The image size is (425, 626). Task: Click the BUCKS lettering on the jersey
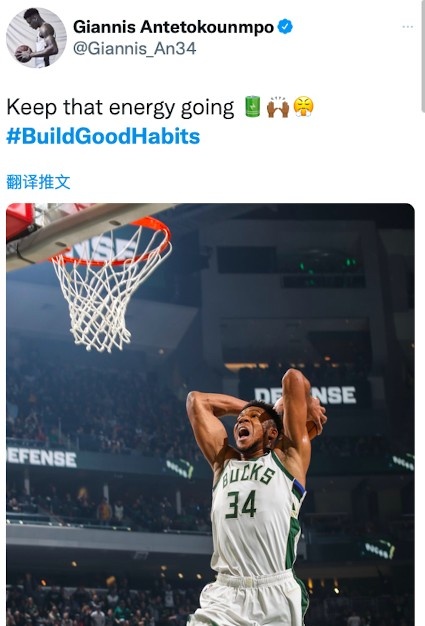point(248,475)
